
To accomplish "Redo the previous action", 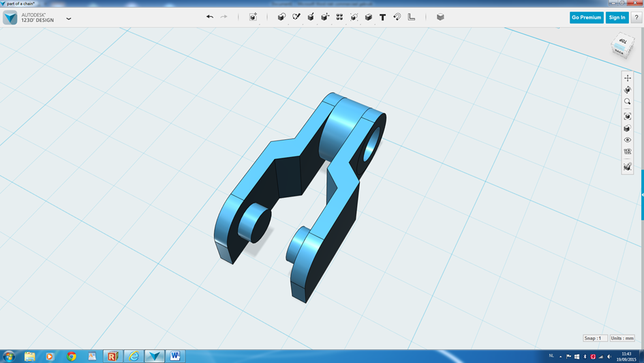I will tap(224, 17).
